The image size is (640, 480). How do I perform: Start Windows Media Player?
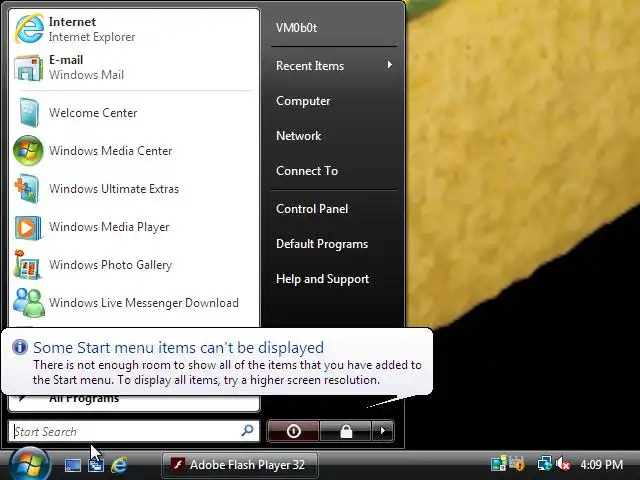pyautogui.click(x=134, y=227)
